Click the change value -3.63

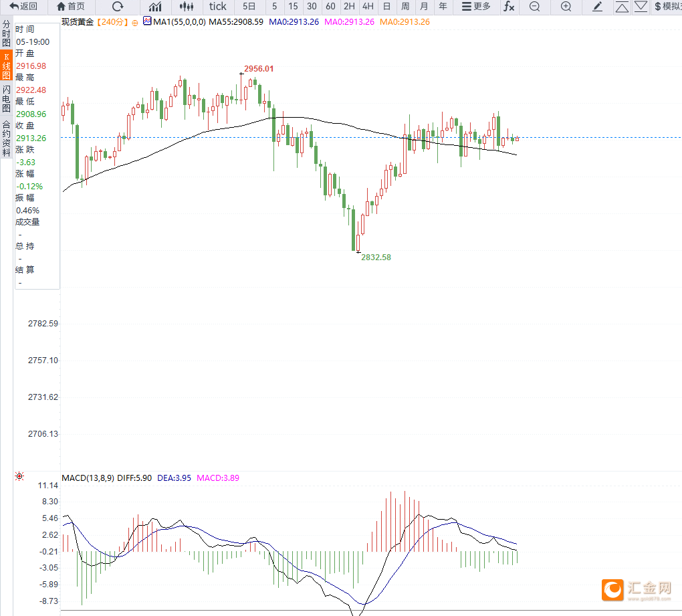25,163
